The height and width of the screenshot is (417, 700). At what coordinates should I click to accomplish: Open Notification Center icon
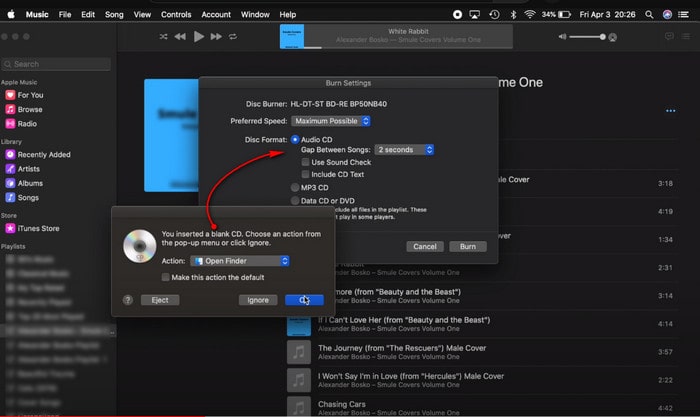pos(683,14)
